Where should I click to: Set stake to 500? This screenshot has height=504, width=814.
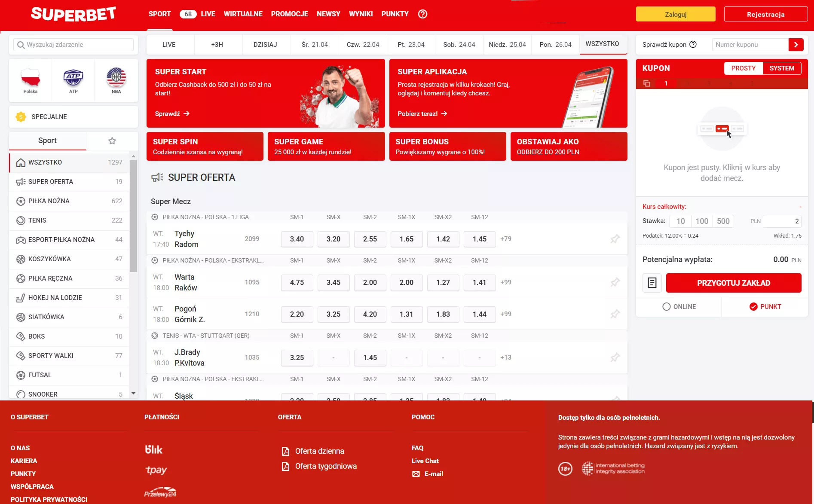point(723,221)
